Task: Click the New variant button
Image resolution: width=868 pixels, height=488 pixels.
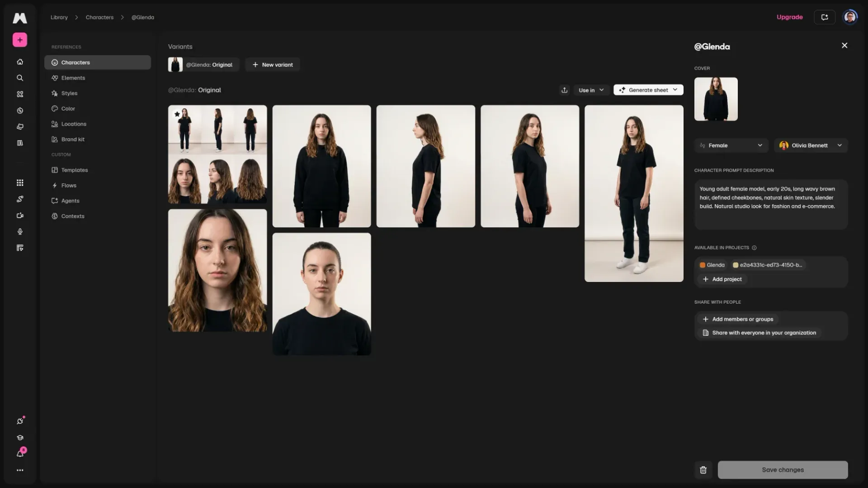Action: coord(273,65)
